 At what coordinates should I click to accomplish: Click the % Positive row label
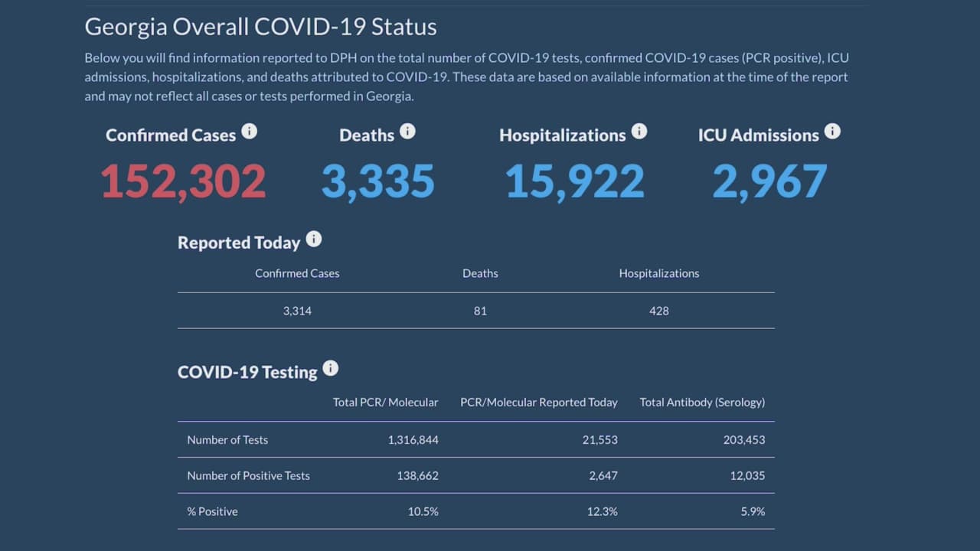tap(212, 511)
